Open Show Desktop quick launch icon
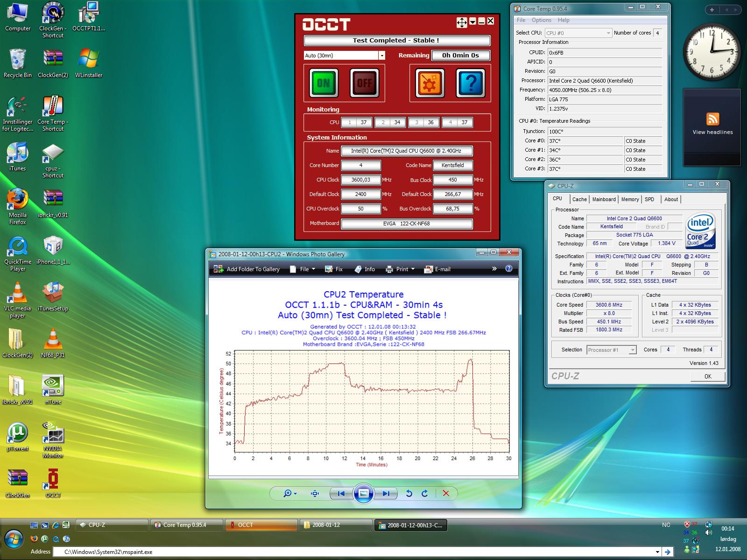The image size is (747, 560). [34, 525]
